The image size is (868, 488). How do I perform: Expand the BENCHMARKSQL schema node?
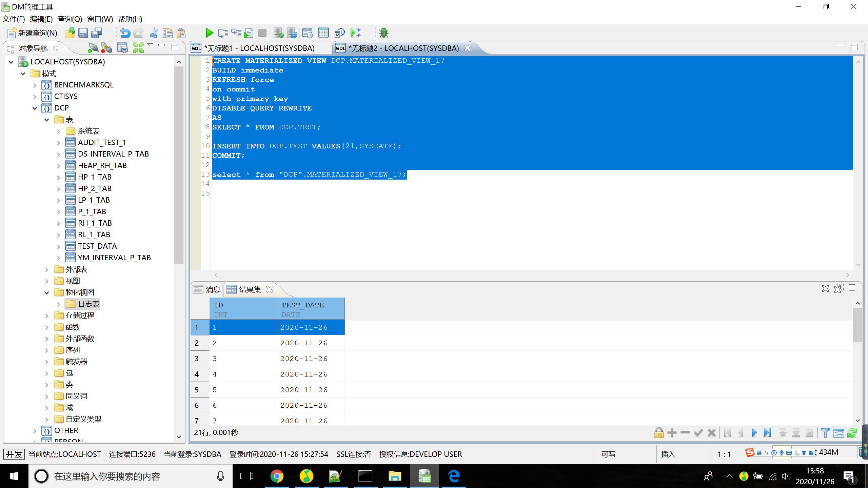tap(35, 85)
